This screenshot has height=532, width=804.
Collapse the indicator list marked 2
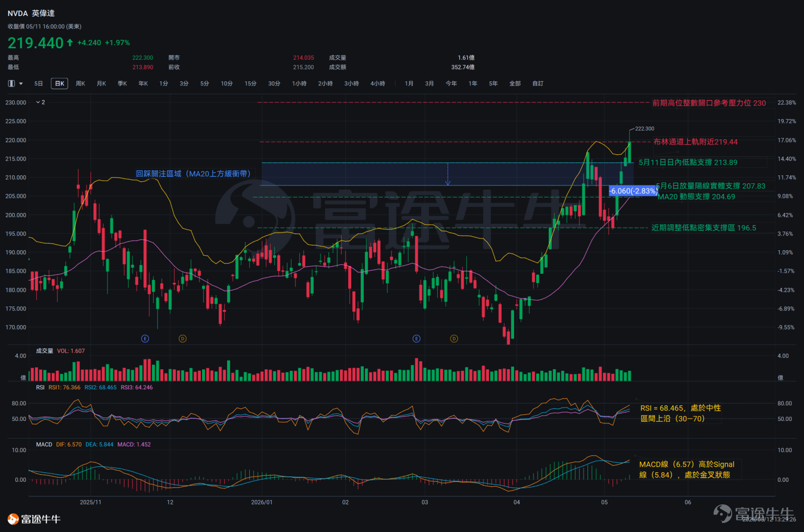[x=40, y=102]
